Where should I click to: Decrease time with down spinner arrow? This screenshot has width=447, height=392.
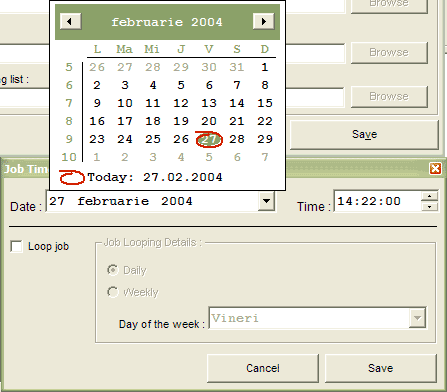point(429,207)
